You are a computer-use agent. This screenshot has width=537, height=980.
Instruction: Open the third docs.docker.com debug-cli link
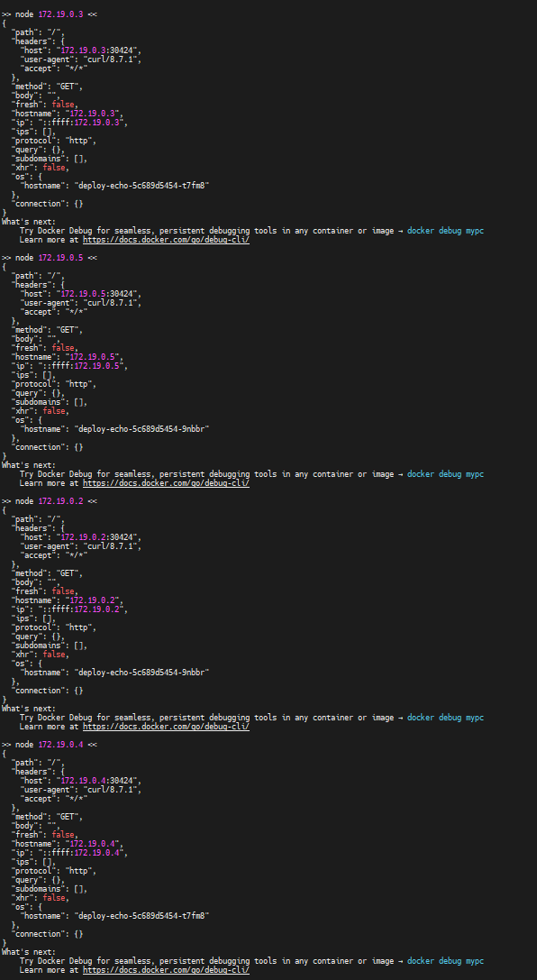166,727
